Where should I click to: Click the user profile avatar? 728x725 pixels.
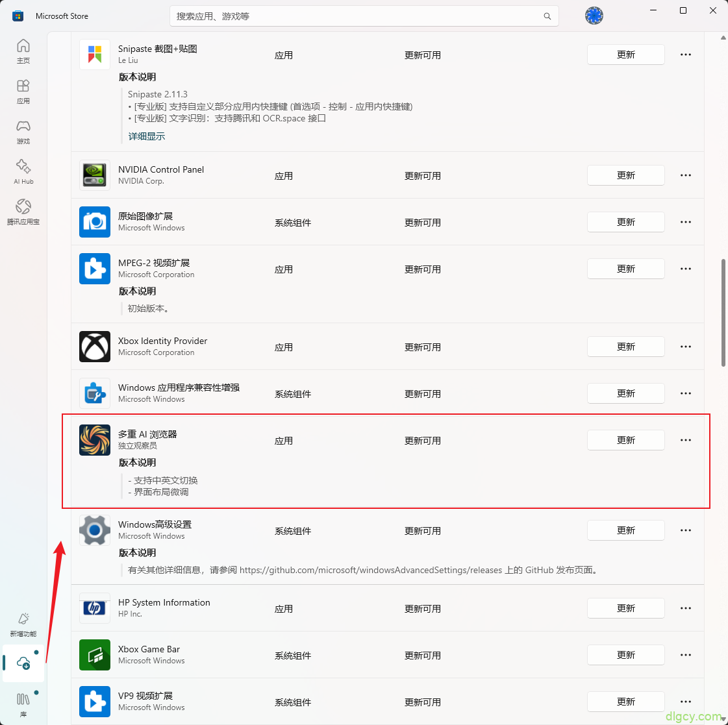click(x=594, y=16)
